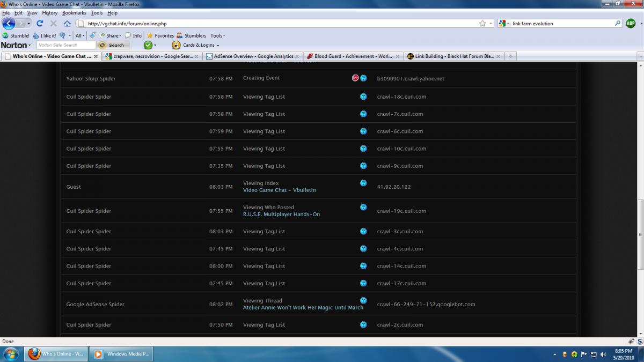Click the IP address 41.92.20.122

click(x=394, y=187)
